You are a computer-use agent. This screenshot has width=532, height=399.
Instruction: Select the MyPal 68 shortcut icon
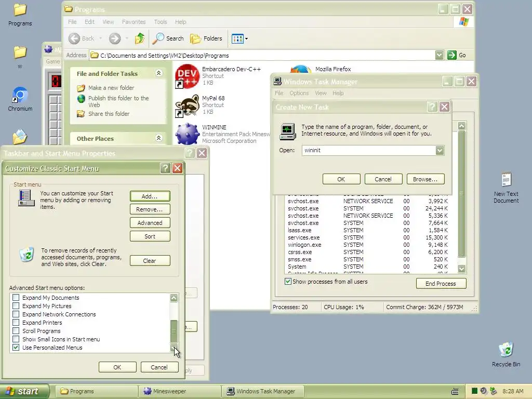tap(187, 105)
